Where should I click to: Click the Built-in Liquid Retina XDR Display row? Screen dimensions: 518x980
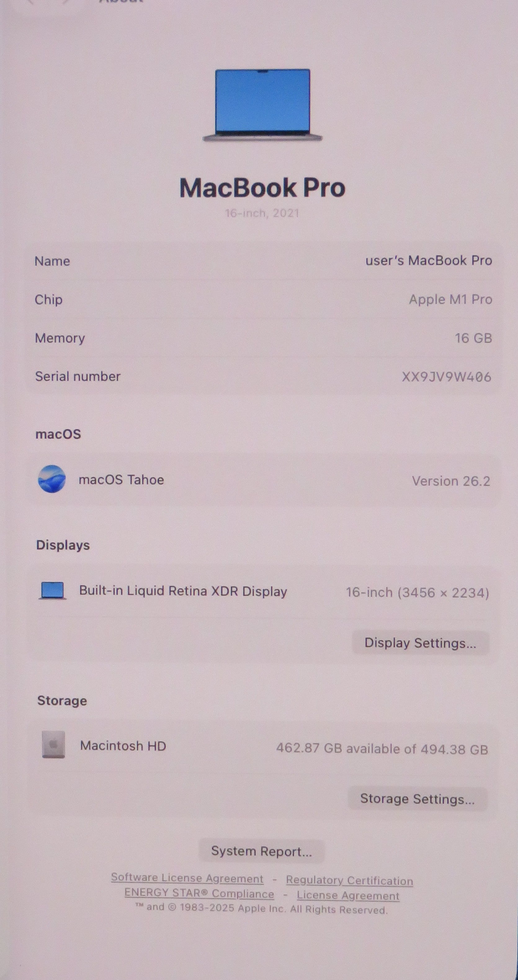[x=263, y=591]
